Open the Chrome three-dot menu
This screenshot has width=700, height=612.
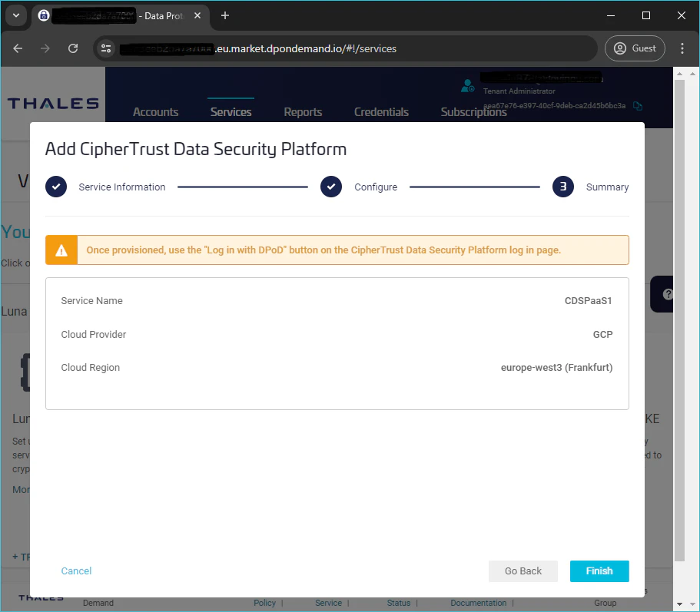[x=682, y=48]
